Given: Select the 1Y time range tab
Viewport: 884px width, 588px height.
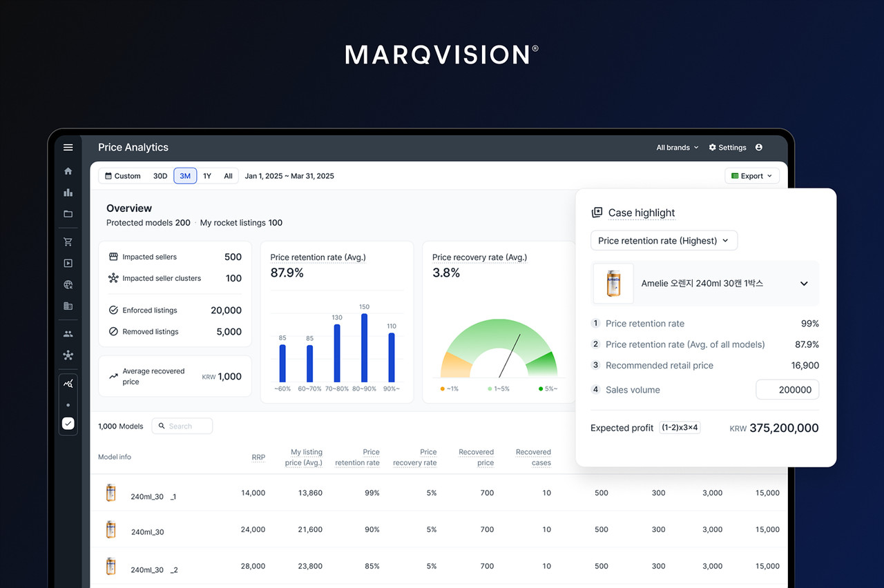Looking at the screenshot, I should [x=207, y=176].
